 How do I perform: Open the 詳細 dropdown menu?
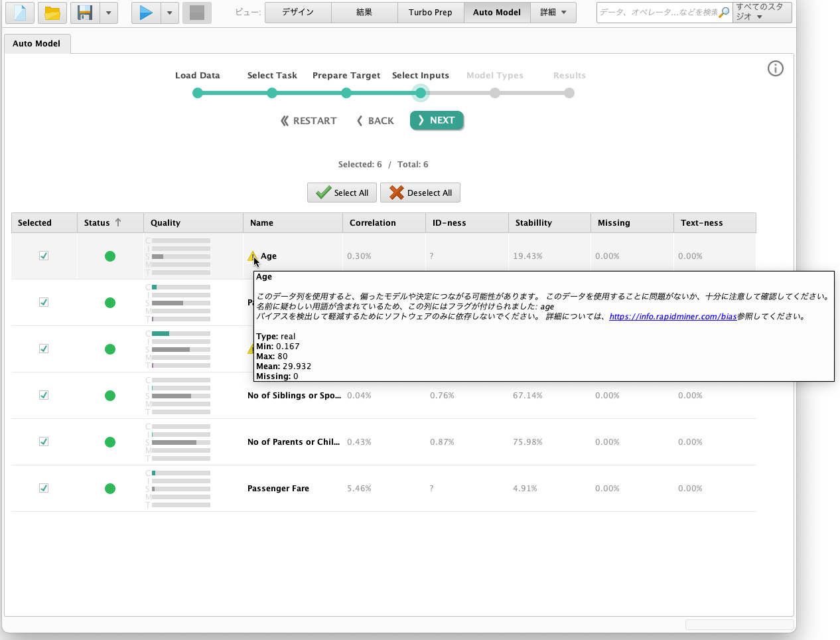tap(553, 13)
